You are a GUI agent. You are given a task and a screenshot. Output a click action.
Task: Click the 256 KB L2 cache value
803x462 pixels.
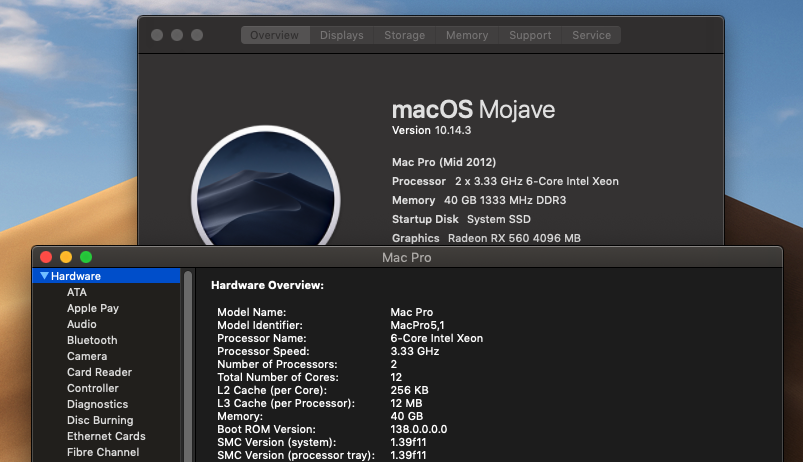[x=409, y=390]
